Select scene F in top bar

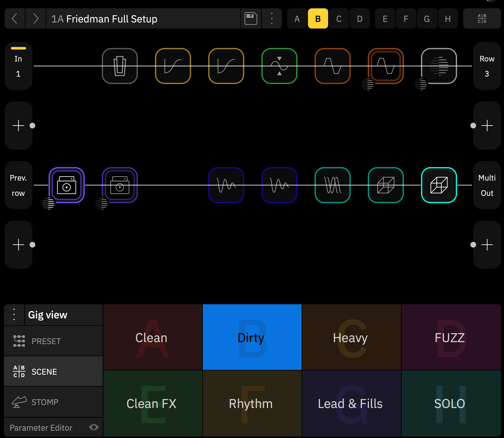(x=406, y=19)
